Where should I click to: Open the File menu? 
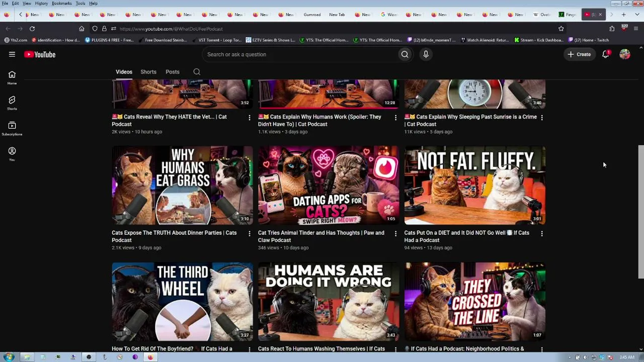[5, 4]
